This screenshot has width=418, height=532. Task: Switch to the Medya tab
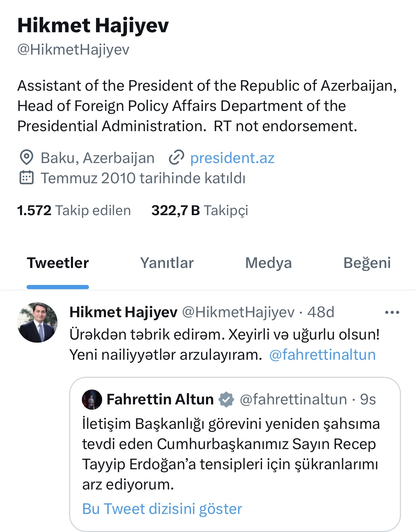tap(268, 263)
